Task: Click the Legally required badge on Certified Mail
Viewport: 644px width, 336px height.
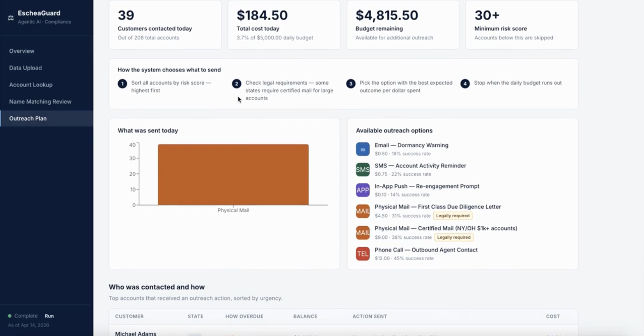Action: pyautogui.click(x=454, y=237)
